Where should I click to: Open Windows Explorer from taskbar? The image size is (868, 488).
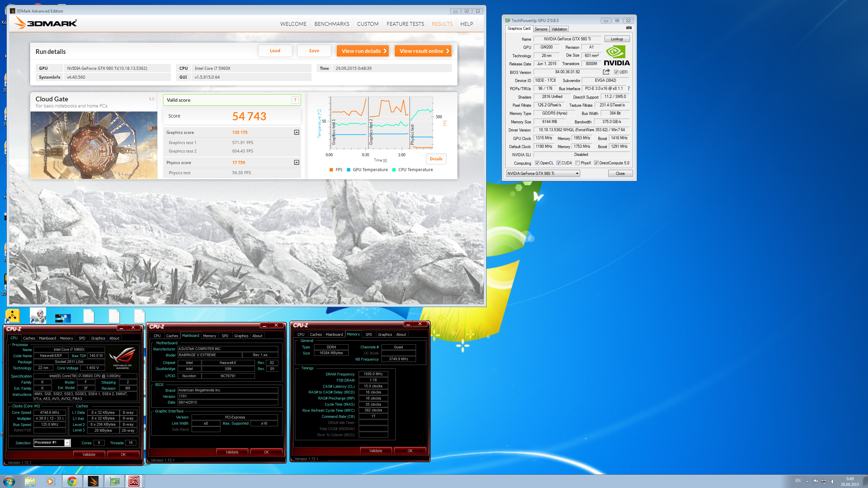(30, 481)
